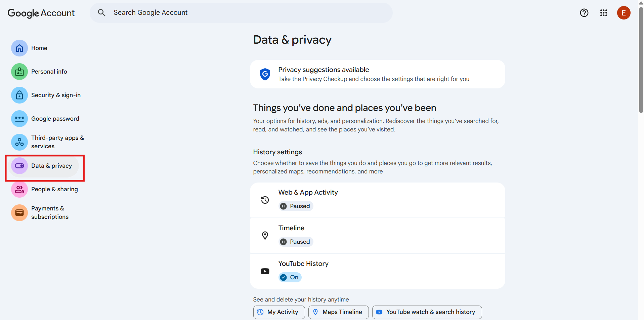Toggle Timeline setting off Paused state
644x320 pixels.
point(296,241)
